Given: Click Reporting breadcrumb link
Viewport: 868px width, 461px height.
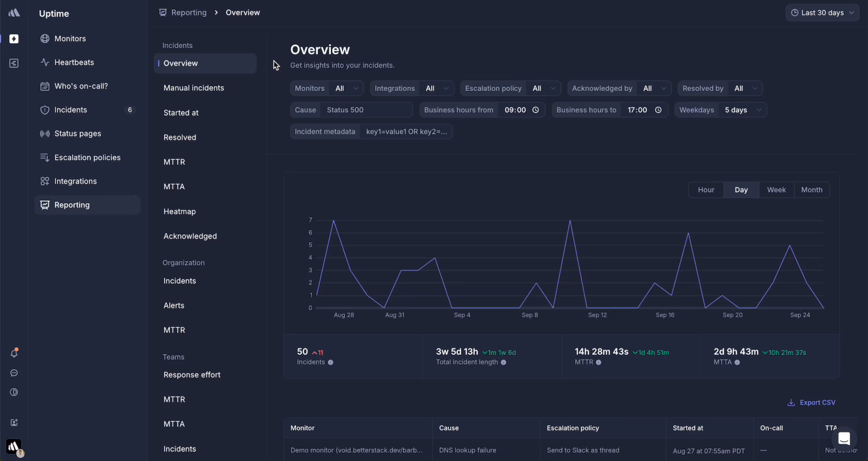Looking at the screenshot, I should (189, 12).
